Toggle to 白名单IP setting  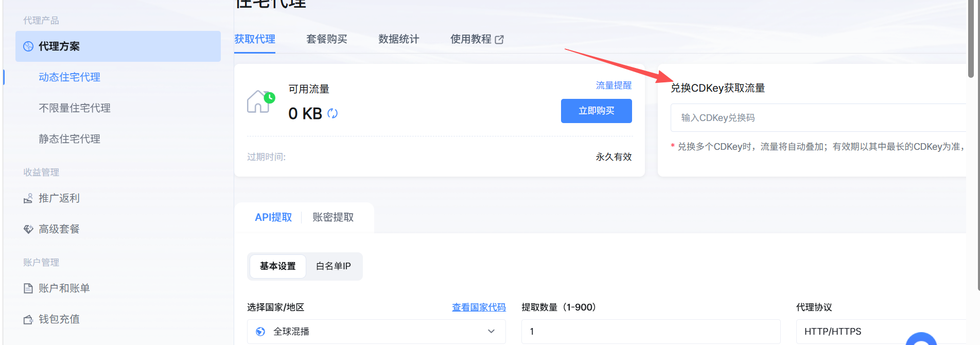[334, 266]
